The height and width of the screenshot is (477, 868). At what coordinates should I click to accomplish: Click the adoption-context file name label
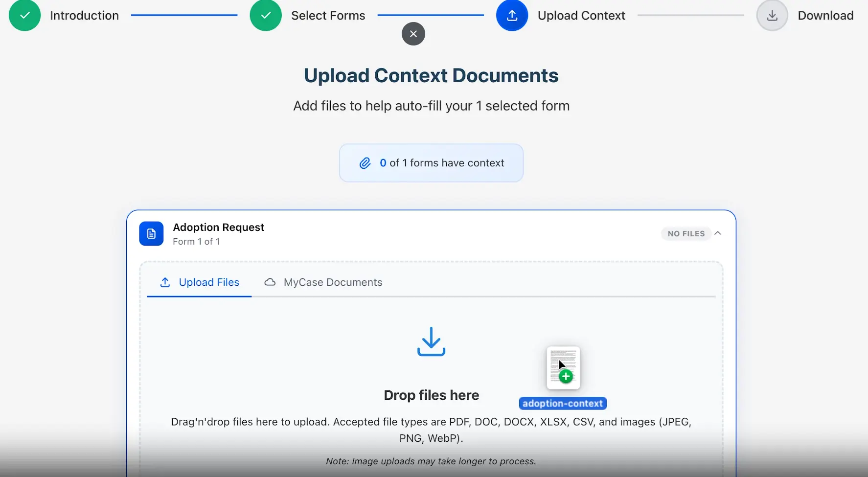click(x=563, y=403)
